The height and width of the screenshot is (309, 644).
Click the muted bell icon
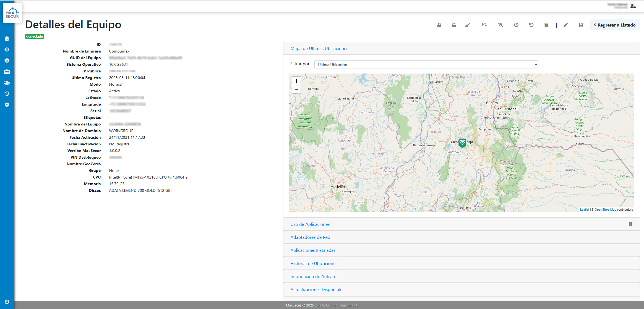coord(500,25)
